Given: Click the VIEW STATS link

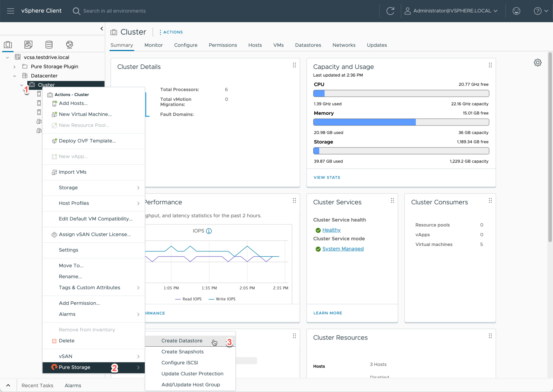Looking at the screenshot, I should [327, 177].
